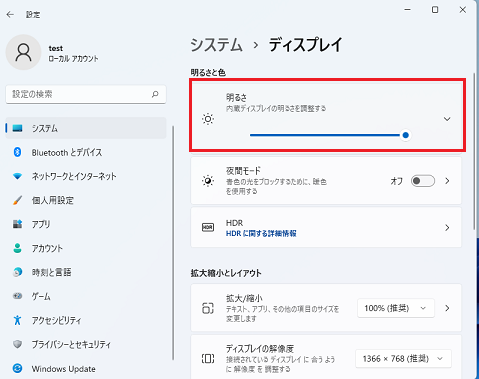Close the 設定 window
The height and width of the screenshot is (379, 479).
(463, 10)
